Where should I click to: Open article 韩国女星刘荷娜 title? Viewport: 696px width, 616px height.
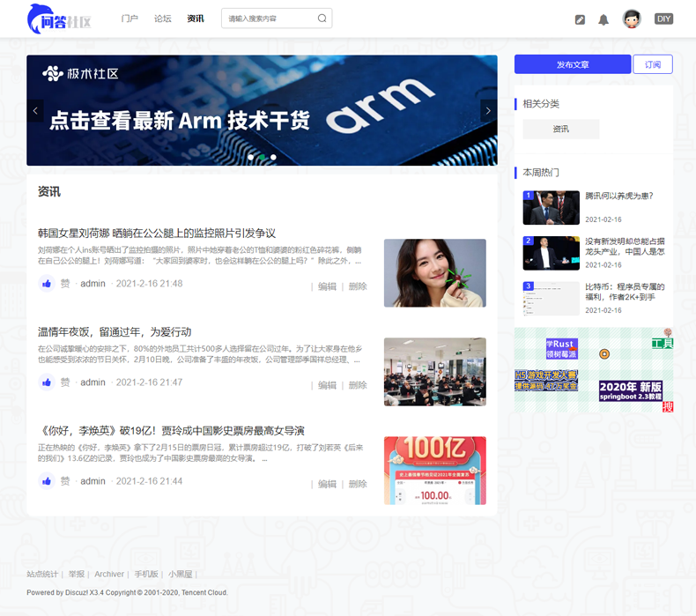[157, 234]
